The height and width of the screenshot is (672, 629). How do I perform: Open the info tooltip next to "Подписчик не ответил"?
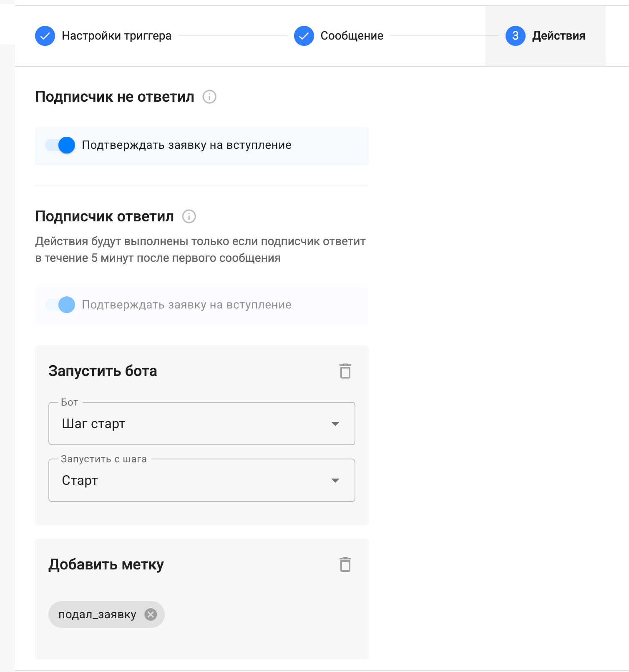[x=209, y=97]
